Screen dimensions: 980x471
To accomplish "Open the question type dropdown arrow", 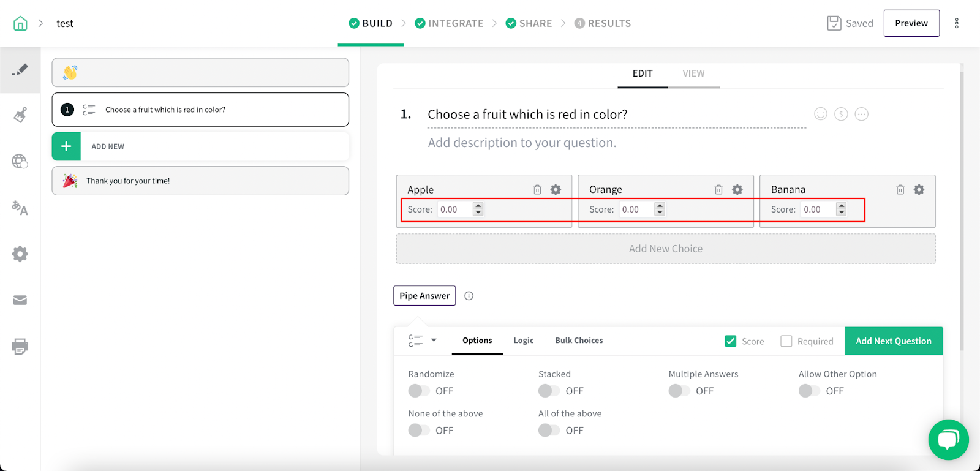I will [434, 340].
